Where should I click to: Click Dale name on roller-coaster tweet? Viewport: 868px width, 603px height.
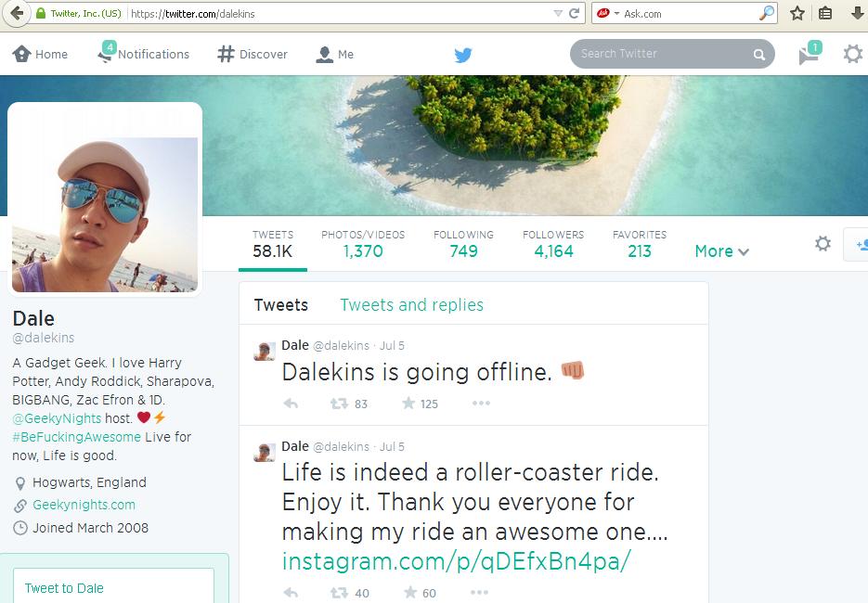tap(295, 446)
